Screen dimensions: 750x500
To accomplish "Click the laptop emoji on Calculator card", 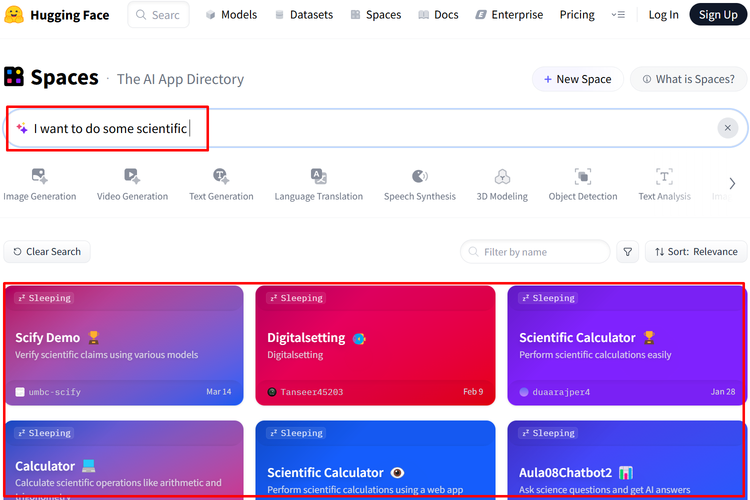I will click(88, 466).
